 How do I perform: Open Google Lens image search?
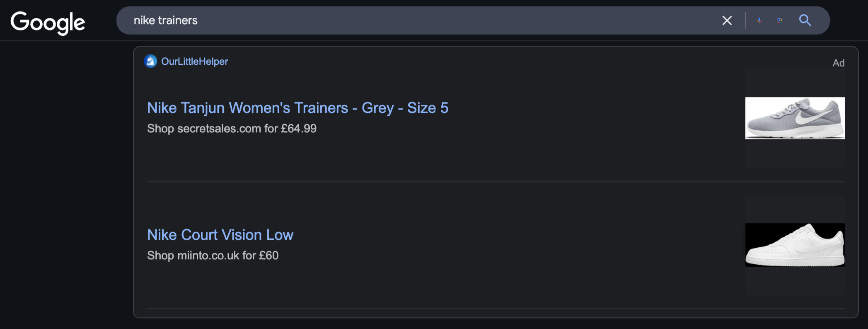779,20
